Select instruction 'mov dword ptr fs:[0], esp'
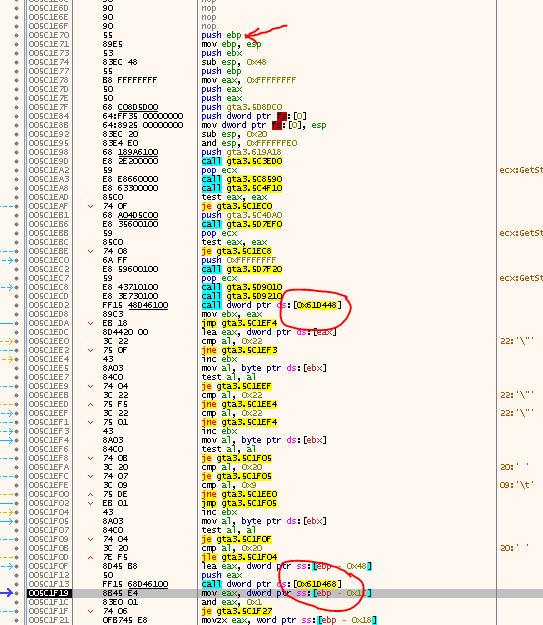The height and width of the screenshot is (625, 543). coord(264,125)
